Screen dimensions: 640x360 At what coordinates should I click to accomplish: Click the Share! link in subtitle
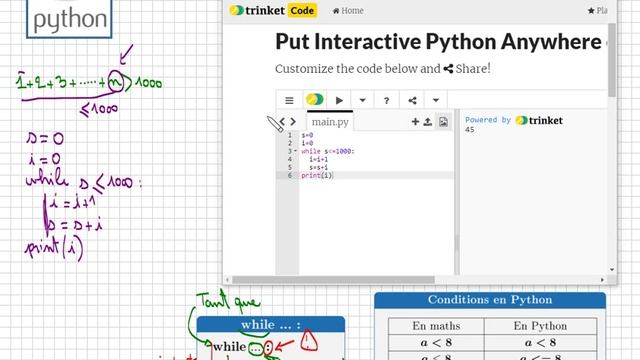[467, 69]
